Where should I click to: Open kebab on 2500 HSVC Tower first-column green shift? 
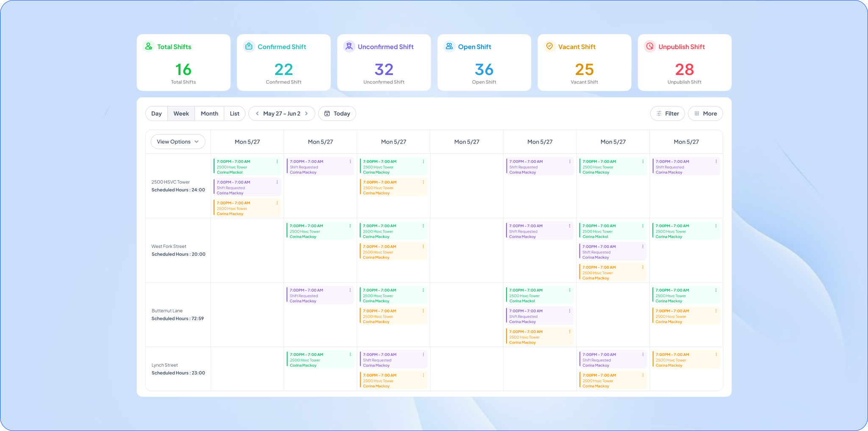pos(277,161)
